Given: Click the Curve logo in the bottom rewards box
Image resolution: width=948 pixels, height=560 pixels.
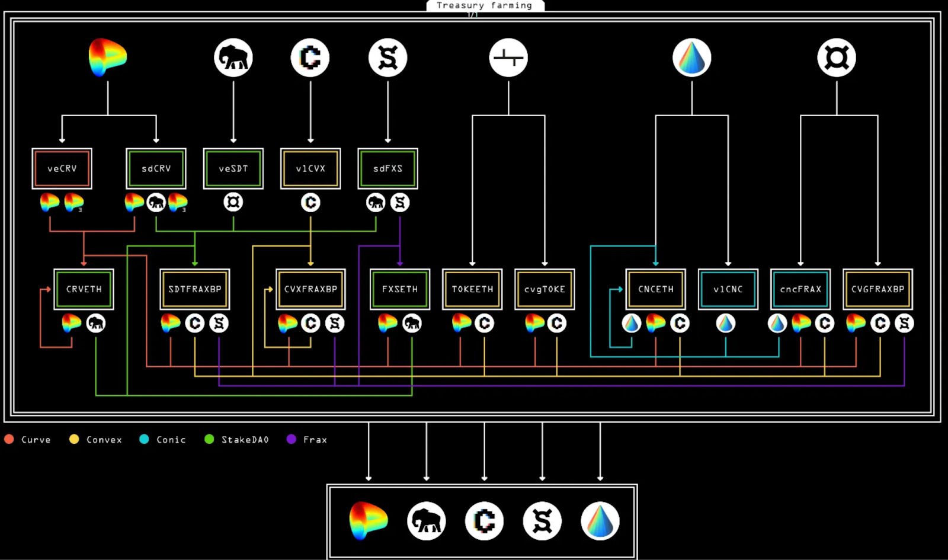Looking at the screenshot, I should [369, 521].
